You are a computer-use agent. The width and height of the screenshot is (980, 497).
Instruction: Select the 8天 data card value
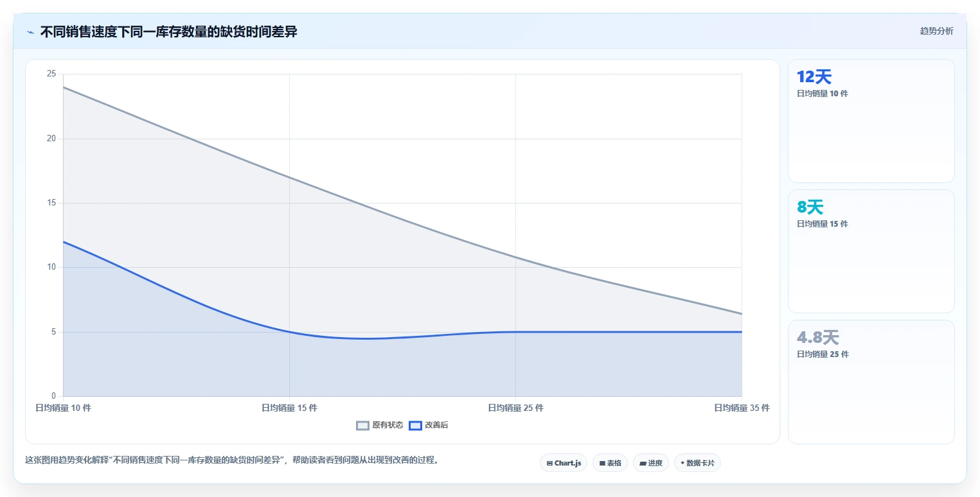(x=810, y=207)
